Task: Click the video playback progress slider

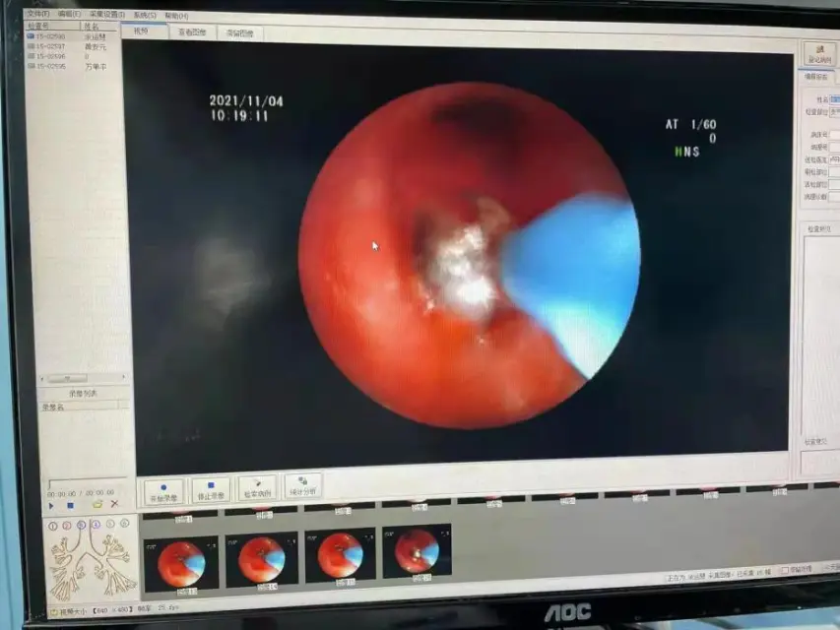Action: click(88, 481)
